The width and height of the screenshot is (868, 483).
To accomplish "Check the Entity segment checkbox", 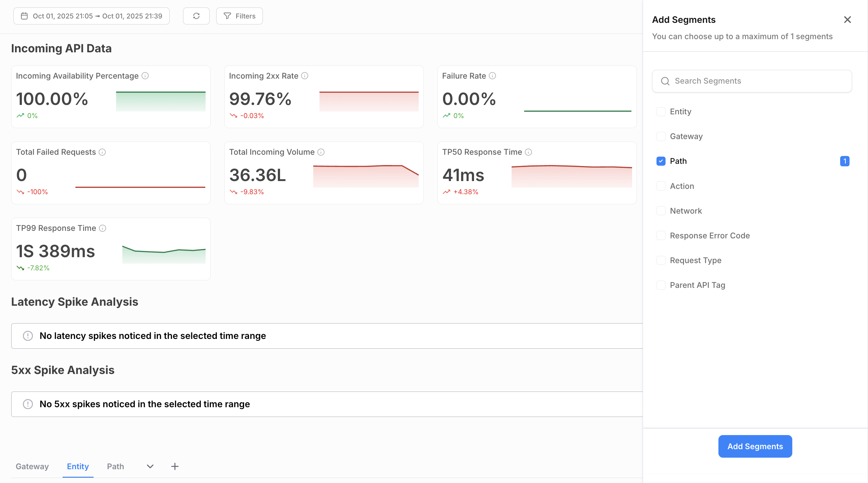I will [661, 112].
